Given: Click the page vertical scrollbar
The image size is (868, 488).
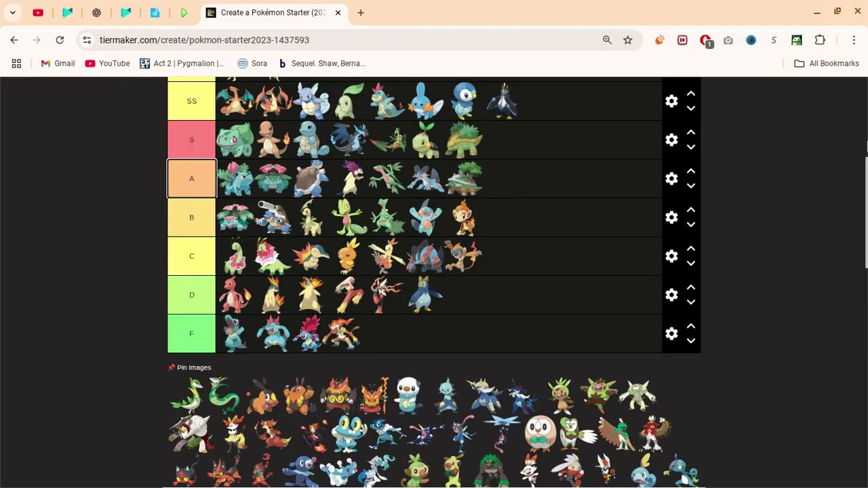Looking at the screenshot, I should tap(866, 212).
